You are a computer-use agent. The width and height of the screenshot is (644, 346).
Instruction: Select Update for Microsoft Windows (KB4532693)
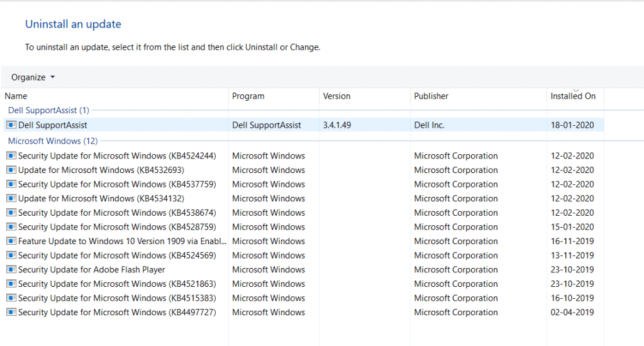pyautogui.click(x=101, y=170)
